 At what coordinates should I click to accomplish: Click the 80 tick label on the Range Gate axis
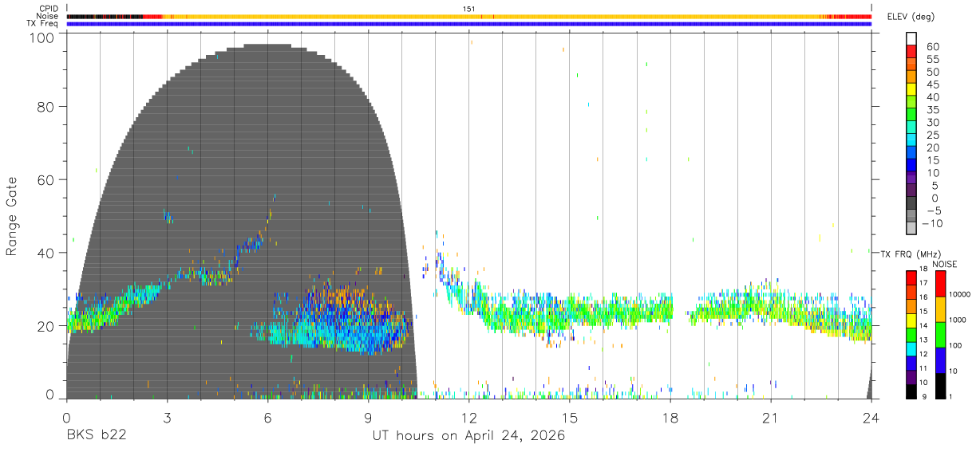point(47,106)
